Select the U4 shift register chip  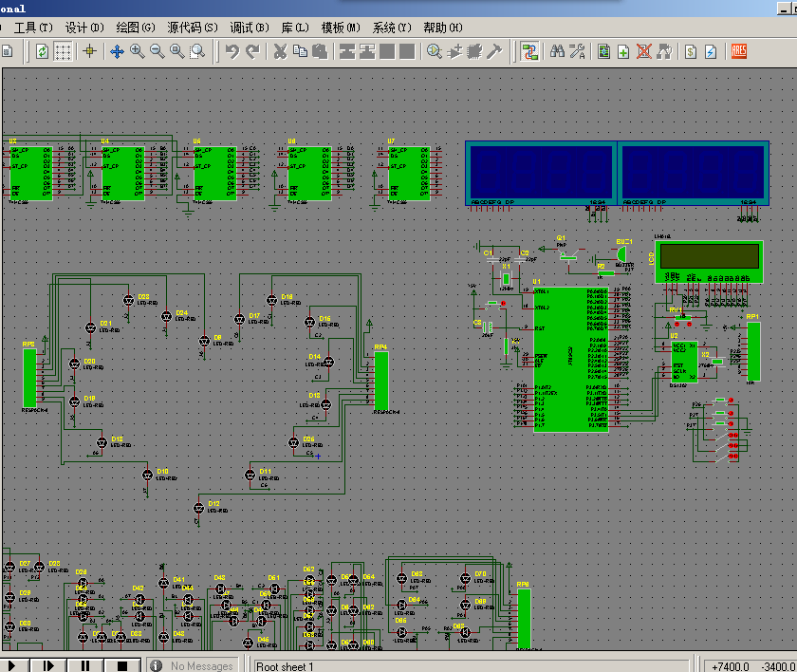123,173
